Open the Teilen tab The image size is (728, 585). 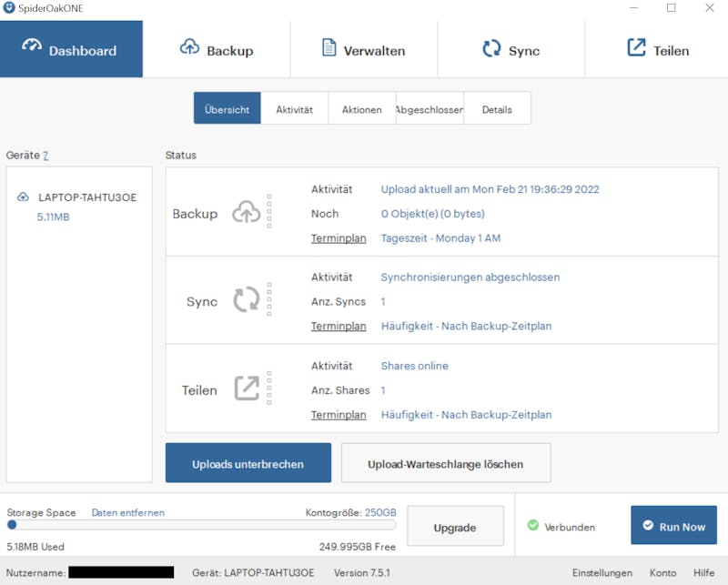(656, 49)
